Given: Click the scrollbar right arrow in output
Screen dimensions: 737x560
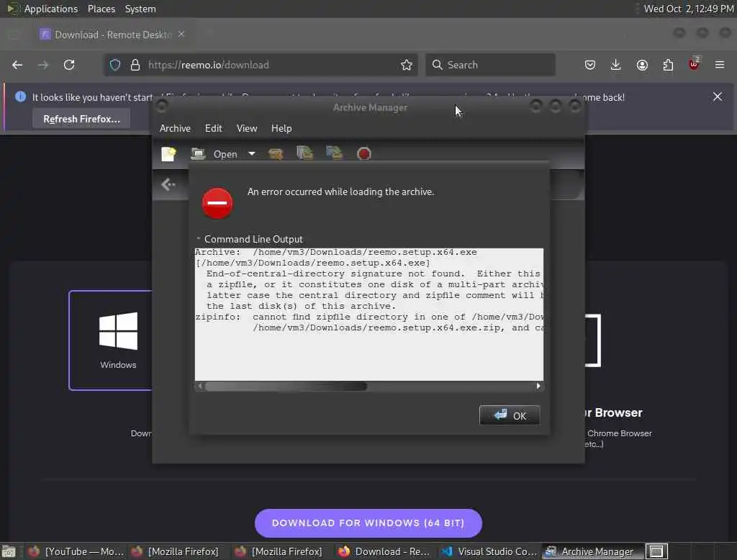Looking at the screenshot, I should click(x=538, y=387).
